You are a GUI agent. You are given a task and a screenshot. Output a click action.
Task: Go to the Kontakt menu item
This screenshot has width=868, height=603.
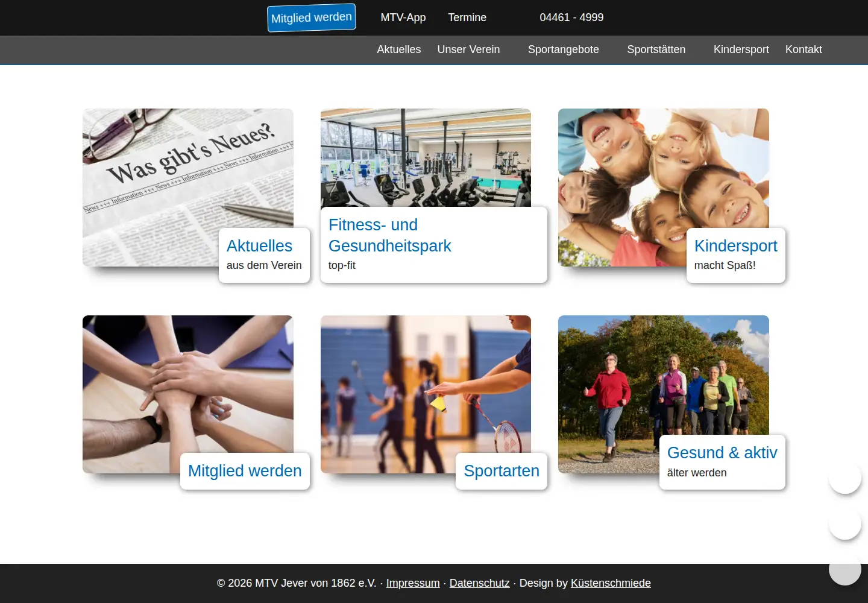pos(804,49)
